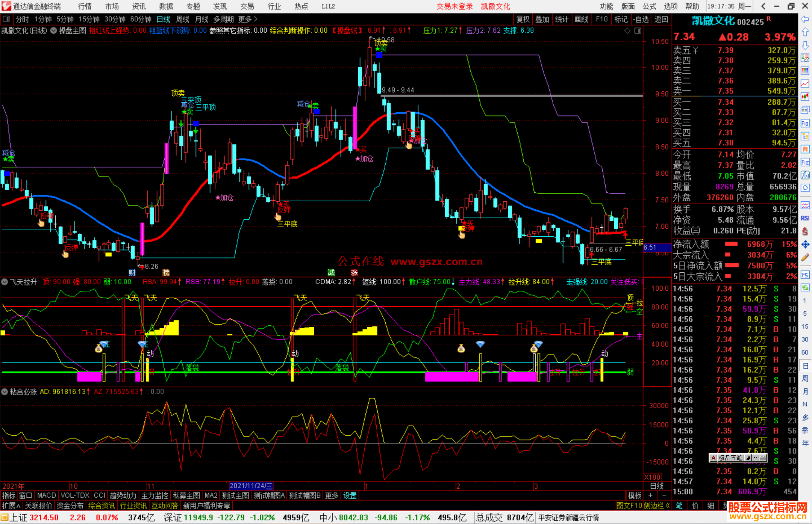
Task: Click the F10 company info sidebar icon
Action: point(805,123)
